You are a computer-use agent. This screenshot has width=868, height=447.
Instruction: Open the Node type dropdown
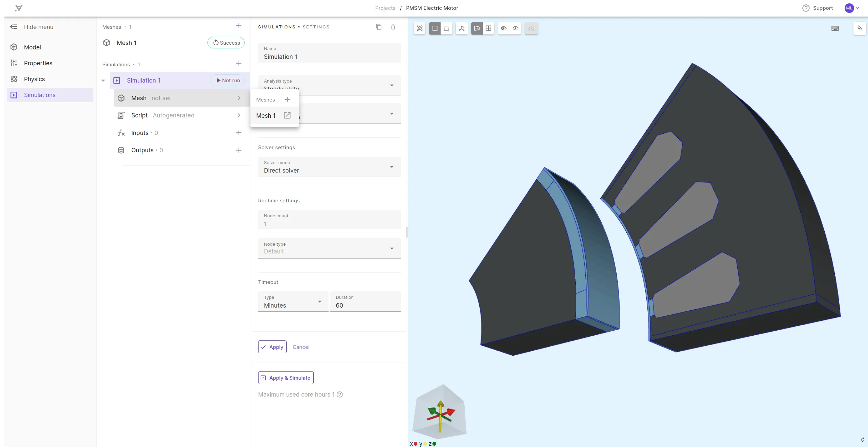(329, 248)
